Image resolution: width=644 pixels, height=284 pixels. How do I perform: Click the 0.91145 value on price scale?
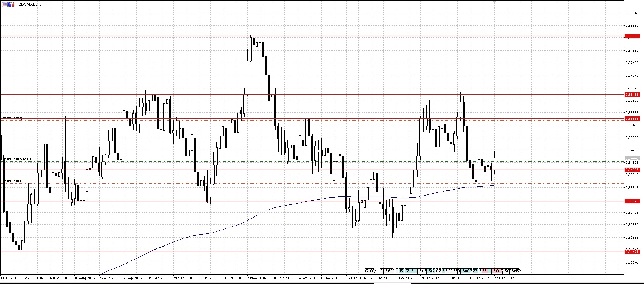point(633,262)
